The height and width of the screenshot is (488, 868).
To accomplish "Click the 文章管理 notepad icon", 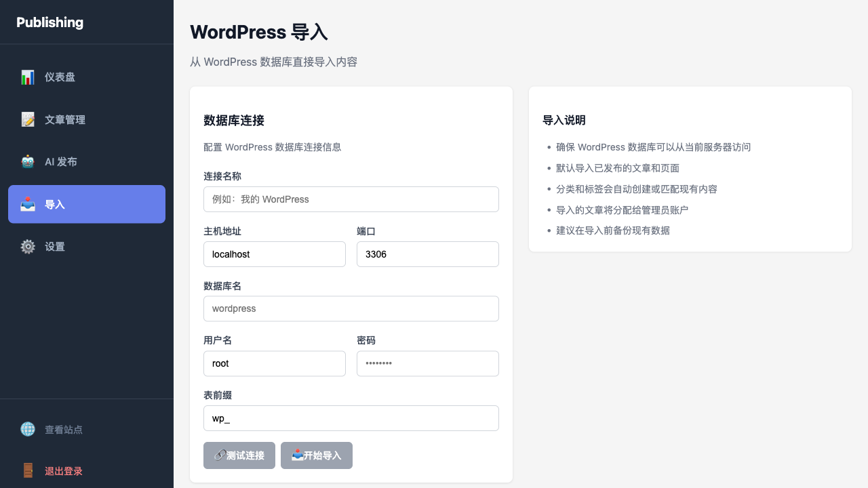I will click(x=28, y=120).
